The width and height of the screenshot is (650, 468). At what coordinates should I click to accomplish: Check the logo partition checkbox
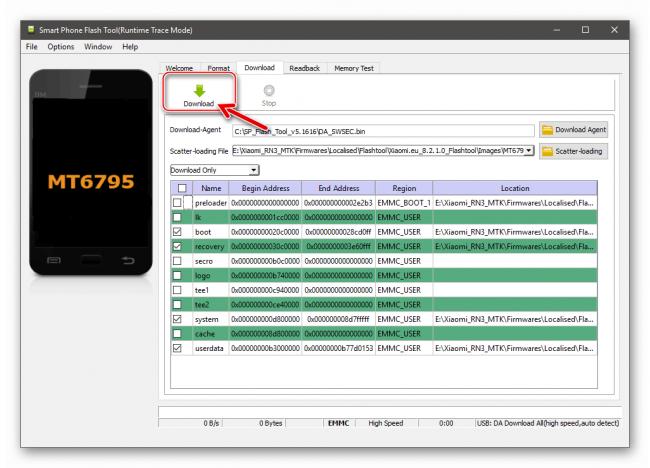pos(177,275)
